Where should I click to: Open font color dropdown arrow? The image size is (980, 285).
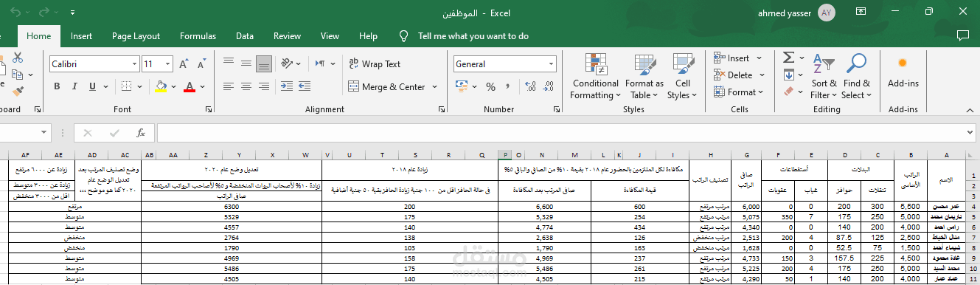[203, 87]
